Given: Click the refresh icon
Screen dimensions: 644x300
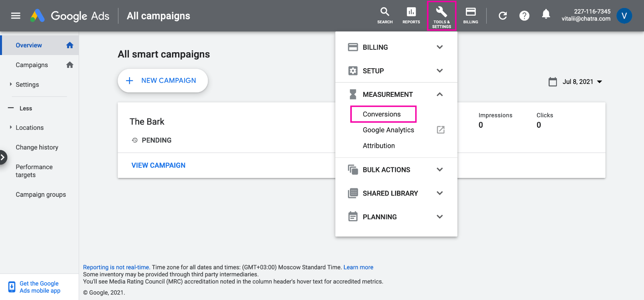Looking at the screenshot, I should 502,16.
